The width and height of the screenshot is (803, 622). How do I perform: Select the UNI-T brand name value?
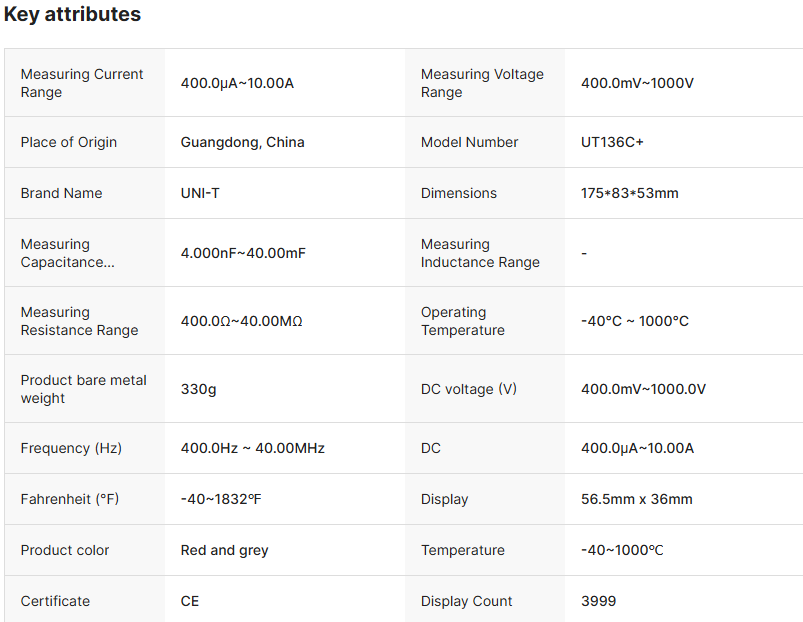pos(200,193)
